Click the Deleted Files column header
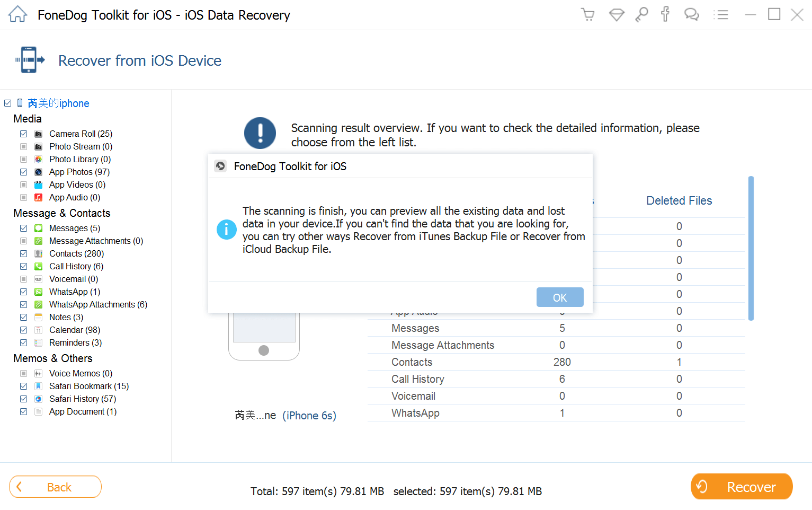 coord(679,201)
